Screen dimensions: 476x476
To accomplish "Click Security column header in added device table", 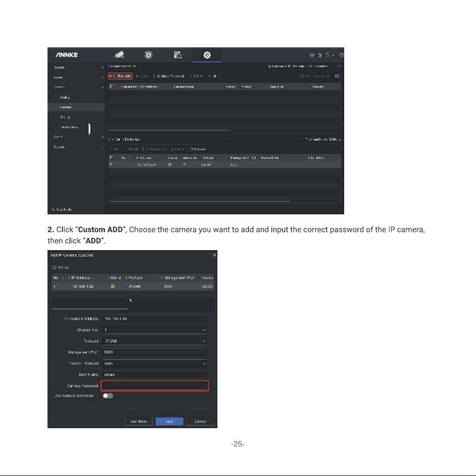I will coord(318,87).
